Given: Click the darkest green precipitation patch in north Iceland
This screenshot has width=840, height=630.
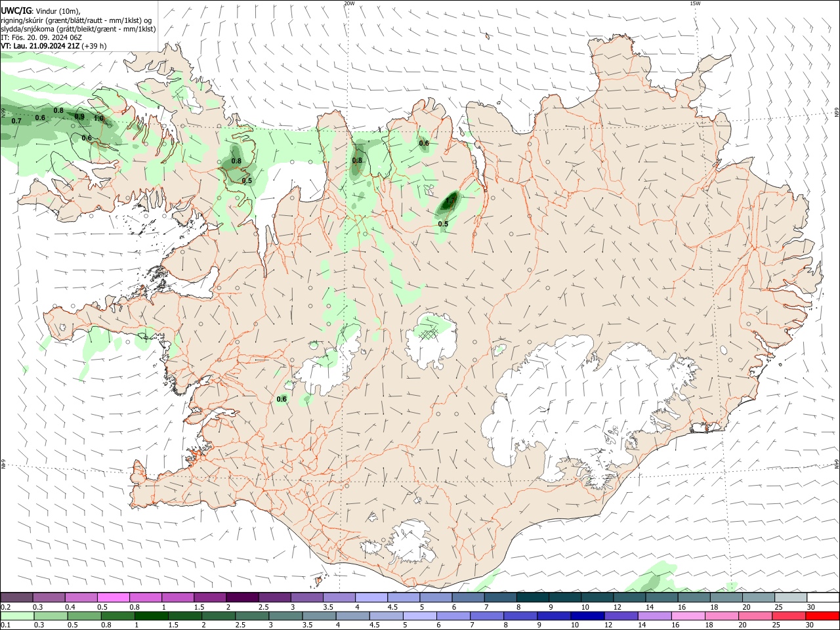Looking at the screenshot, I should click(x=449, y=201).
